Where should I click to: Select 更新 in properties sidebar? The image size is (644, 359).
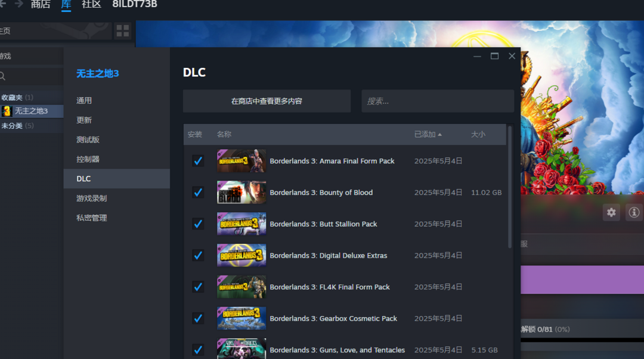pyautogui.click(x=117, y=120)
